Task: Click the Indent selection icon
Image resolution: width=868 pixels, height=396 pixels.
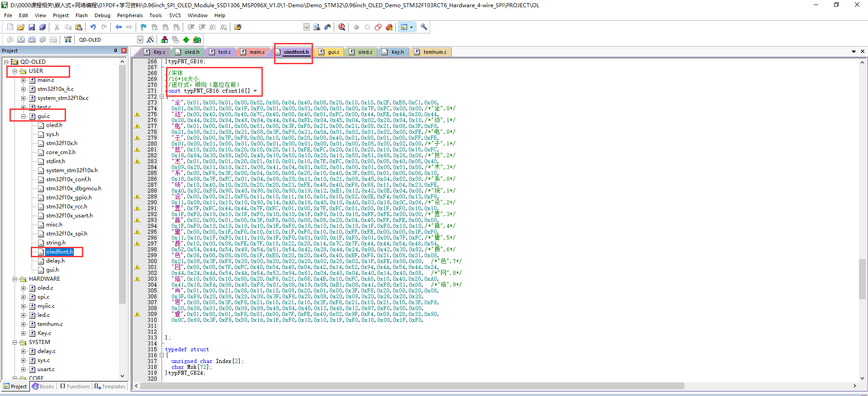Action: coord(191,27)
